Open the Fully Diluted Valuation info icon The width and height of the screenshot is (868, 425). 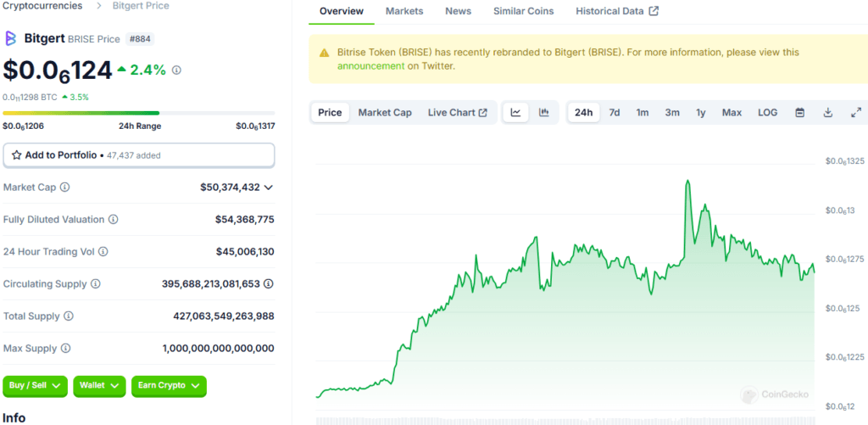tap(113, 220)
